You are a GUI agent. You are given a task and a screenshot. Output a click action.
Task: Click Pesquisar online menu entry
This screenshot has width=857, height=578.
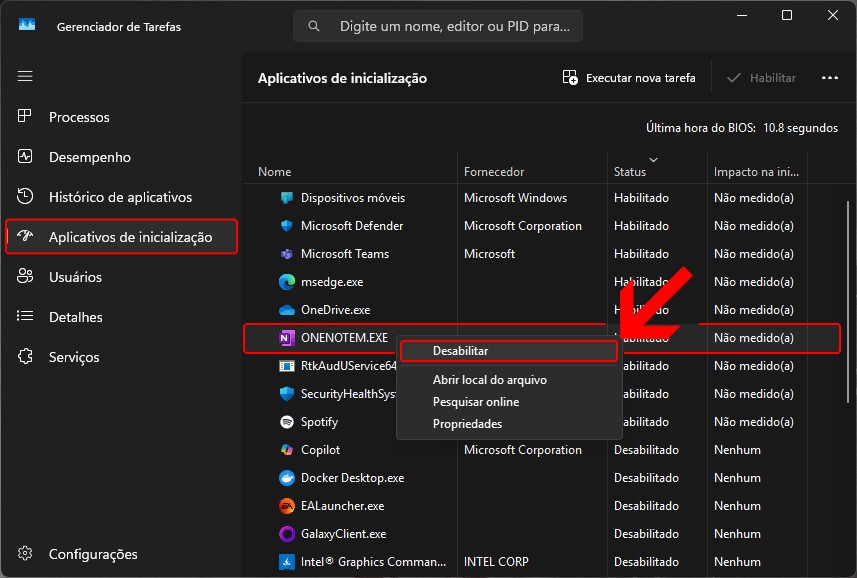click(x=475, y=402)
